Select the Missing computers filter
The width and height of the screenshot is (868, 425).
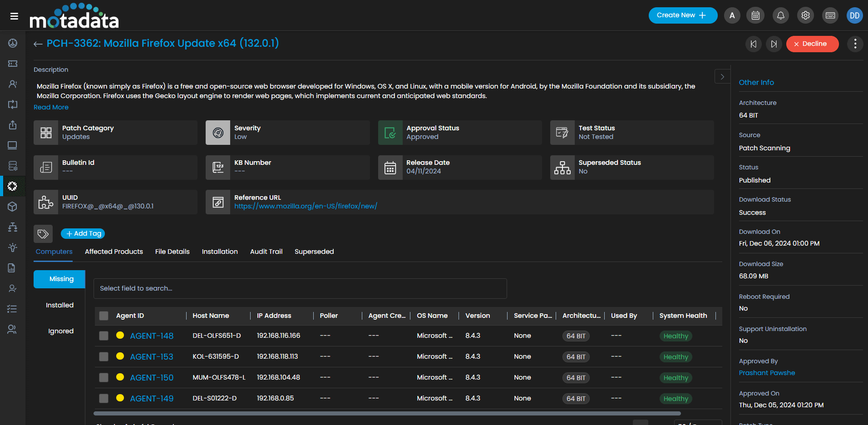click(x=59, y=279)
